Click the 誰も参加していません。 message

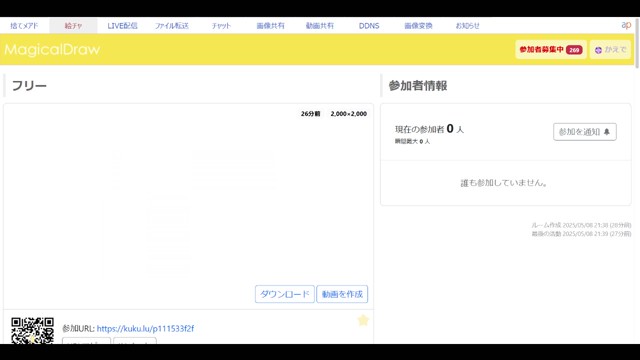504,183
